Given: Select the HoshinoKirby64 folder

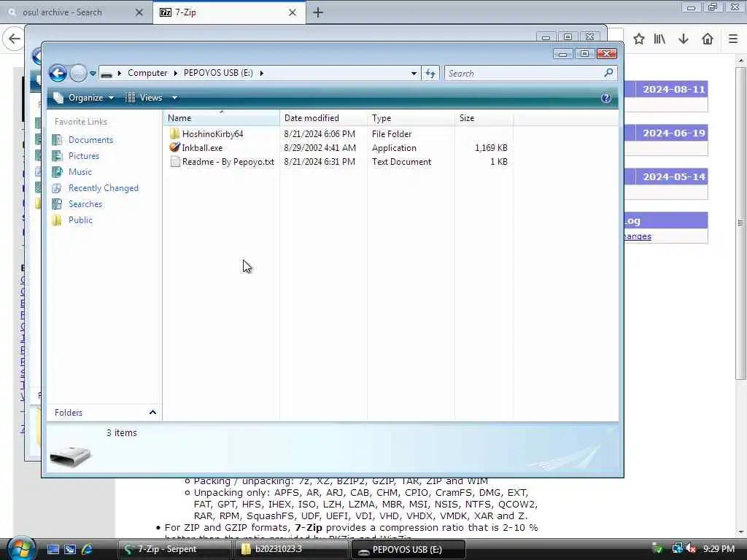Looking at the screenshot, I should [x=212, y=134].
